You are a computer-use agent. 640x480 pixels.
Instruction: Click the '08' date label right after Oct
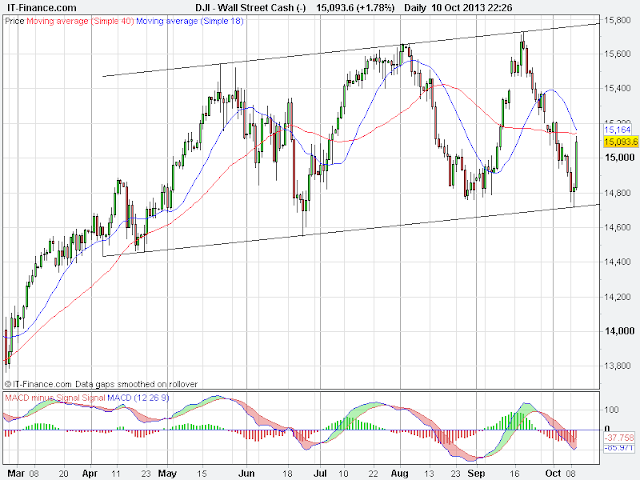571,473
